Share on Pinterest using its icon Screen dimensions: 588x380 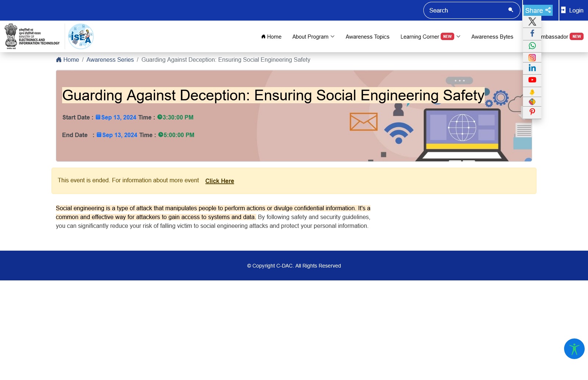coord(532,112)
